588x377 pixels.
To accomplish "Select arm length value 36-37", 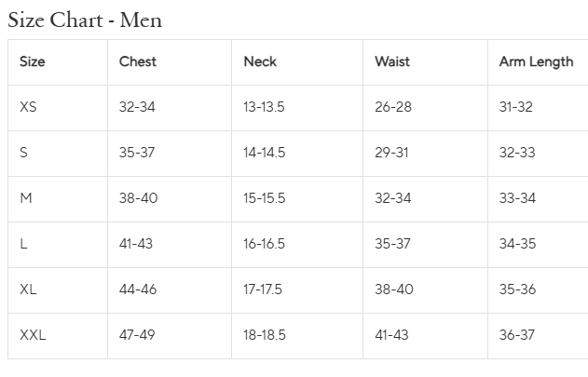I will click(x=517, y=335).
